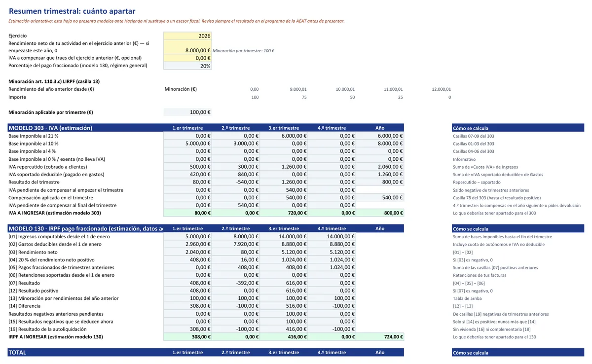Click the note 'Repercutido − soportado'
The height and width of the screenshot is (364, 592).
click(x=476, y=182)
